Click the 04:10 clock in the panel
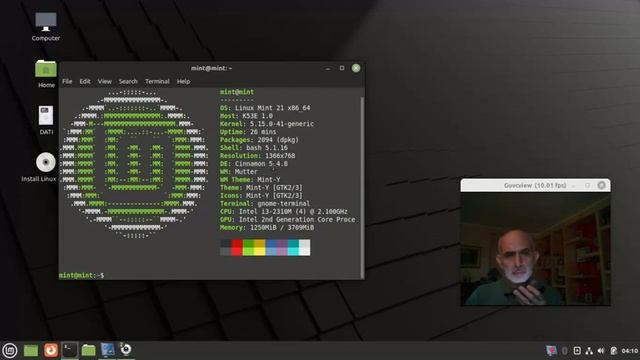 [x=629, y=351]
